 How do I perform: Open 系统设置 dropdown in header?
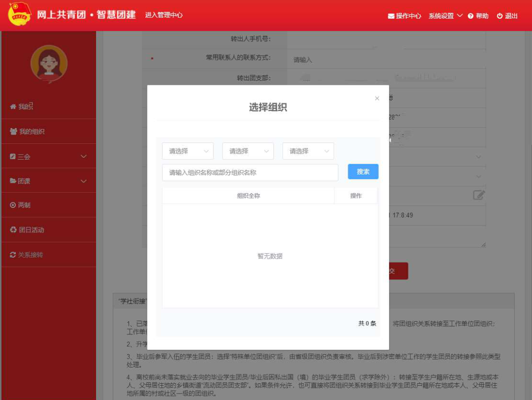coord(445,16)
